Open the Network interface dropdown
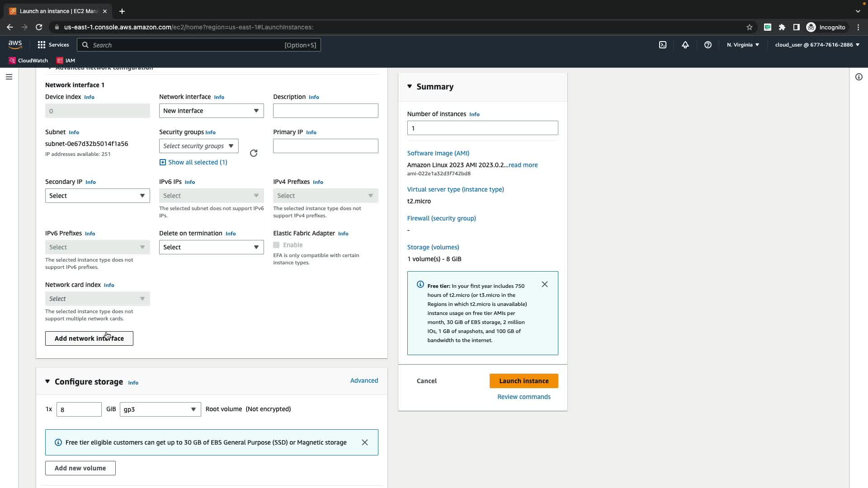This screenshot has height=488, width=868. [211, 111]
